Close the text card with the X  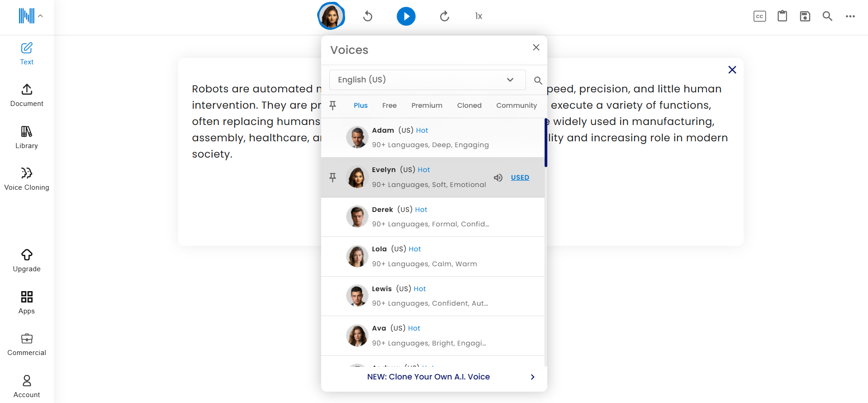[732, 70]
